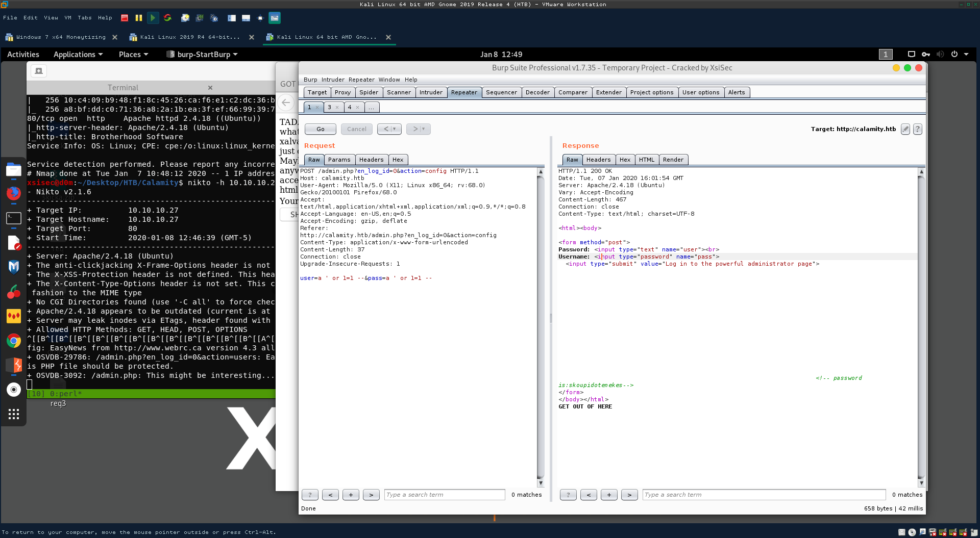
Task: Click the clock showing Jan 8 12:49
Action: (501, 55)
